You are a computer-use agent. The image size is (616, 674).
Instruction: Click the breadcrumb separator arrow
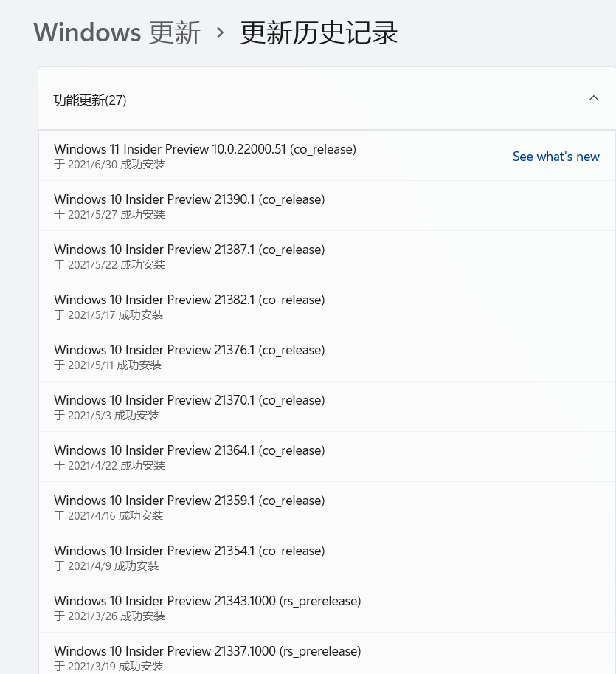pos(221,32)
